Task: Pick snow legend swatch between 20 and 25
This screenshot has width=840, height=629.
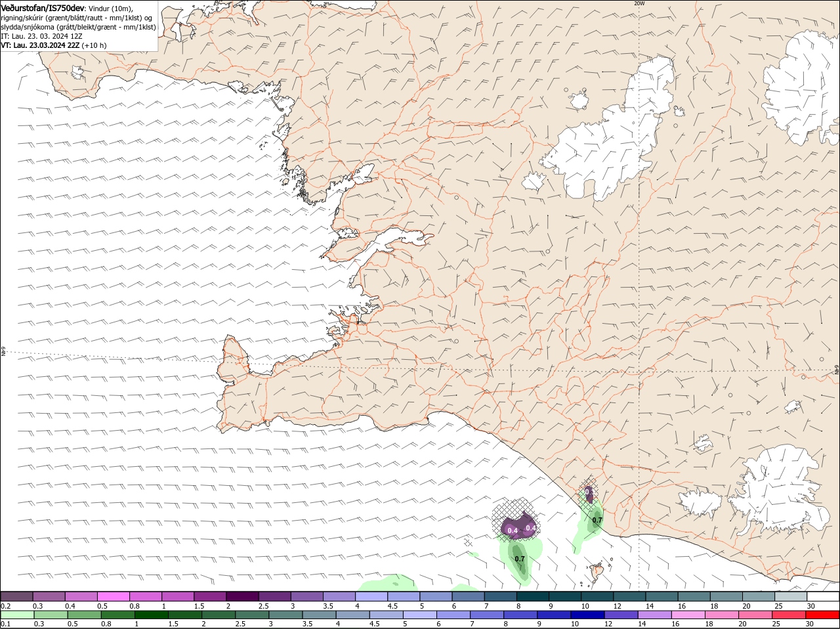Action: (x=759, y=596)
